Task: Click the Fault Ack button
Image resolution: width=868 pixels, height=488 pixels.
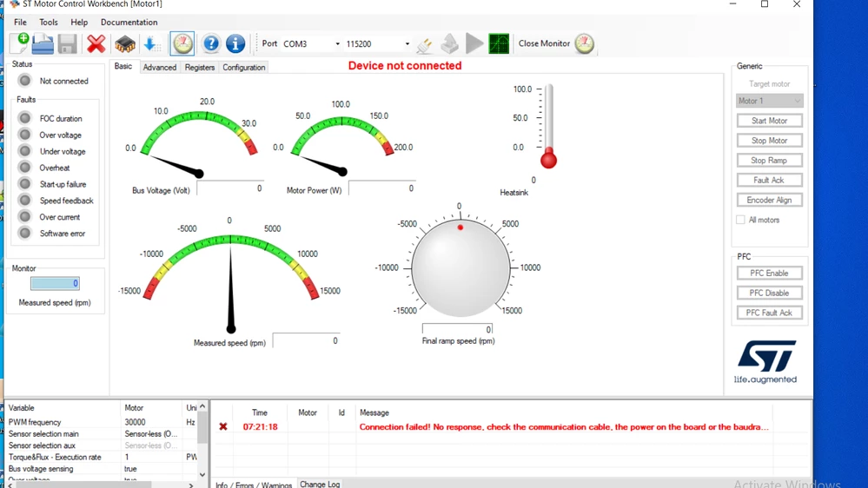Action: coord(770,180)
